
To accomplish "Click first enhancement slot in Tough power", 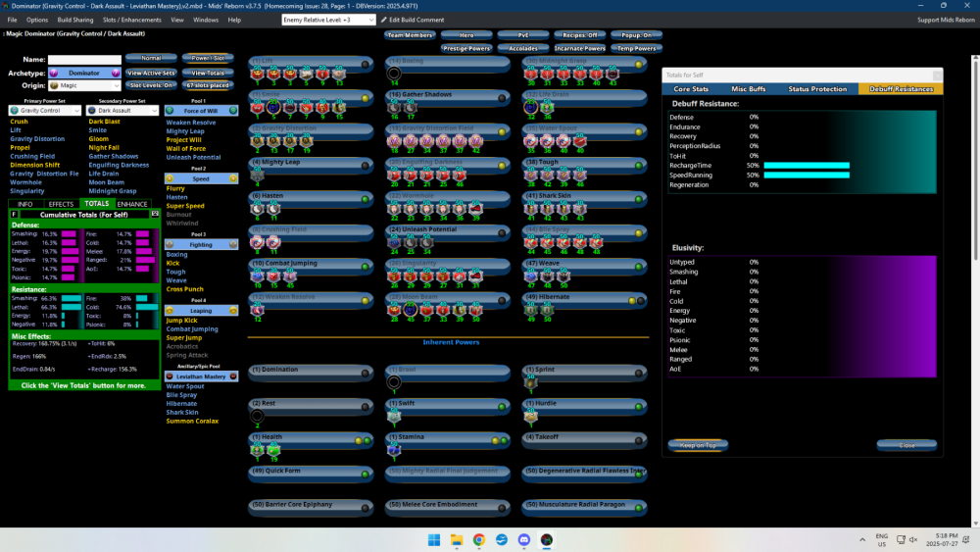I will 530,176.
